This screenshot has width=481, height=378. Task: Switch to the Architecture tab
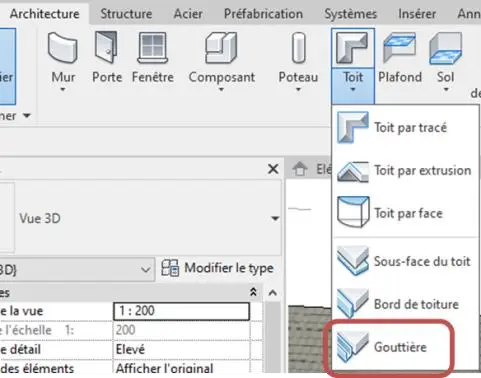(x=45, y=14)
